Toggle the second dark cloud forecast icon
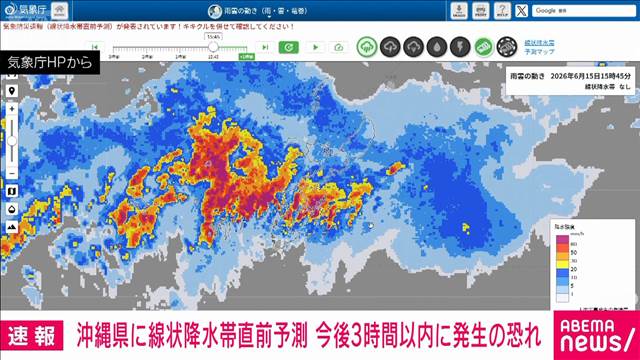Viewport: 640px width, 360px height. [390, 47]
